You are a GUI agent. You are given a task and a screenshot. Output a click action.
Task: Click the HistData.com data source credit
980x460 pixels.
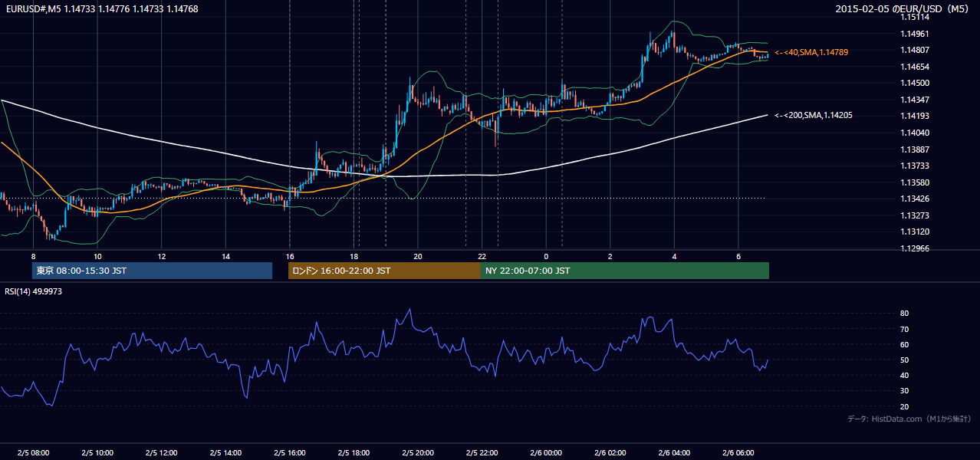pos(909,419)
